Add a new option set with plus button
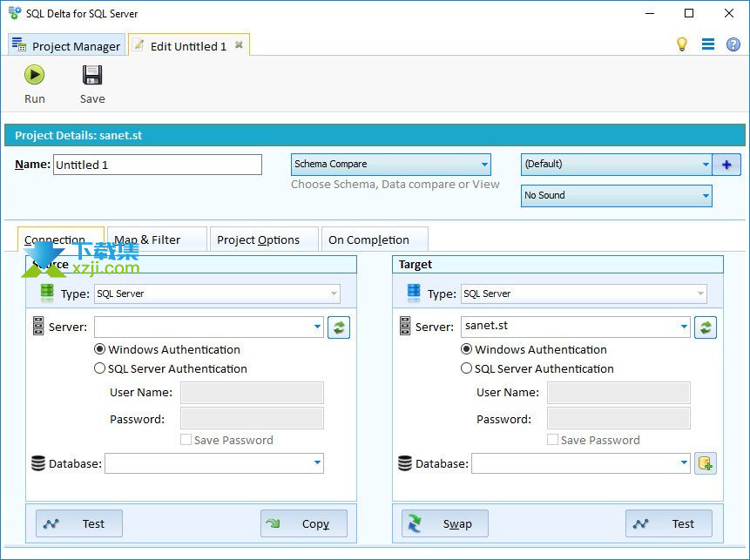The width and height of the screenshot is (750, 560). [726, 165]
